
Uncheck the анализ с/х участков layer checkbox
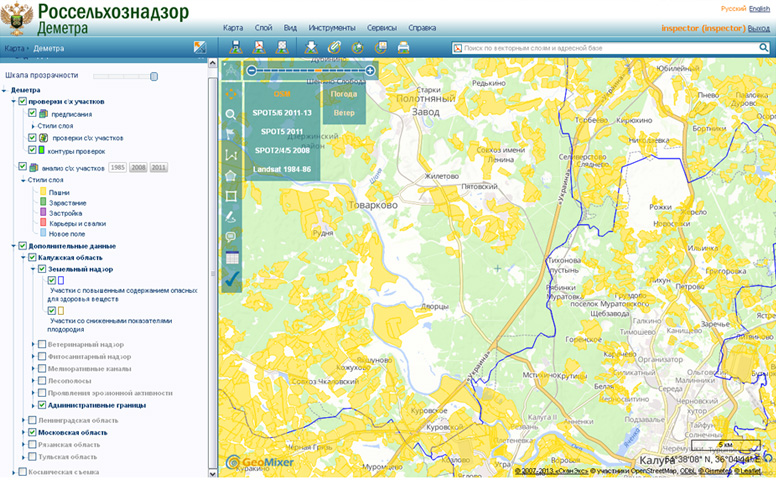(22, 166)
